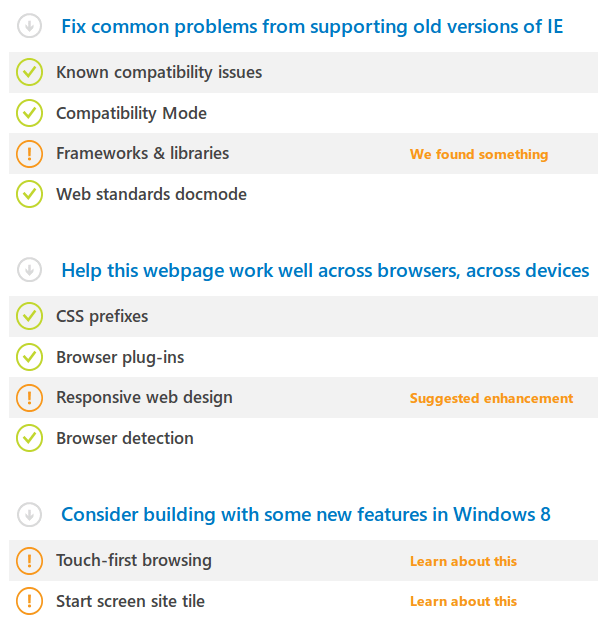Click the orange warning icon for Start screen site tile

(x=29, y=601)
